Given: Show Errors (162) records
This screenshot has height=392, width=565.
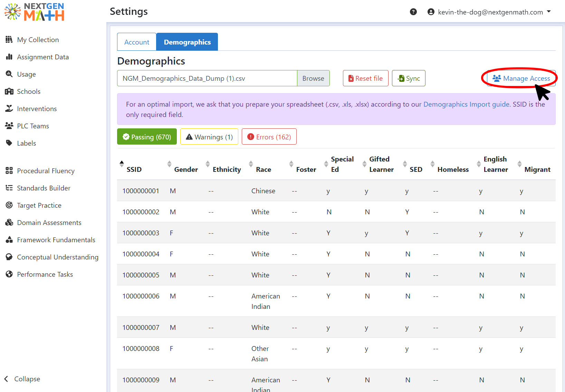Looking at the screenshot, I should coord(269,137).
